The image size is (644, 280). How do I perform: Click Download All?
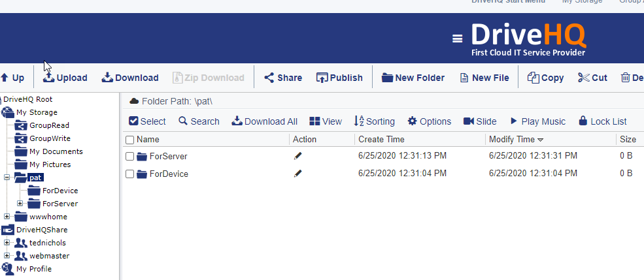click(265, 121)
